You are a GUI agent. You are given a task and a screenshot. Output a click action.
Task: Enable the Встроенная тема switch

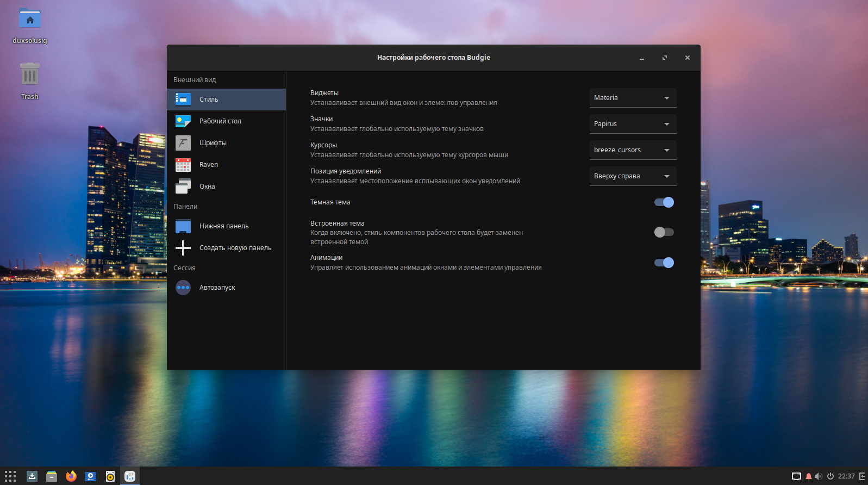[x=664, y=232]
